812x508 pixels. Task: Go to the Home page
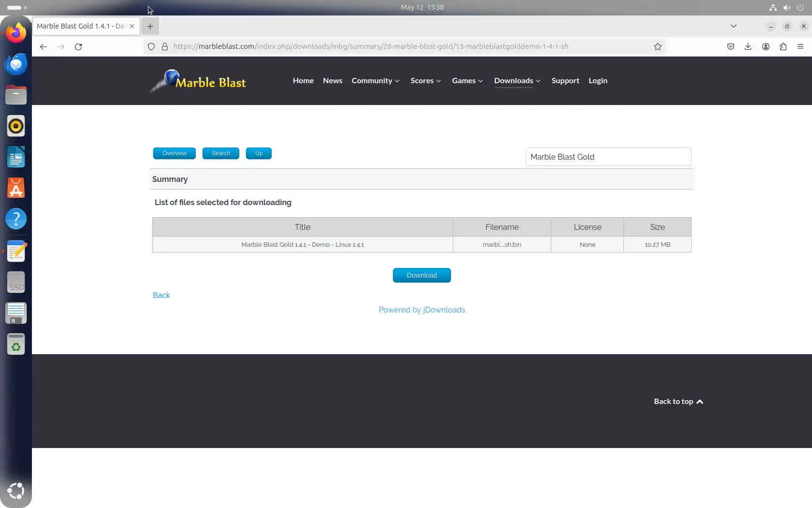point(303,81)
